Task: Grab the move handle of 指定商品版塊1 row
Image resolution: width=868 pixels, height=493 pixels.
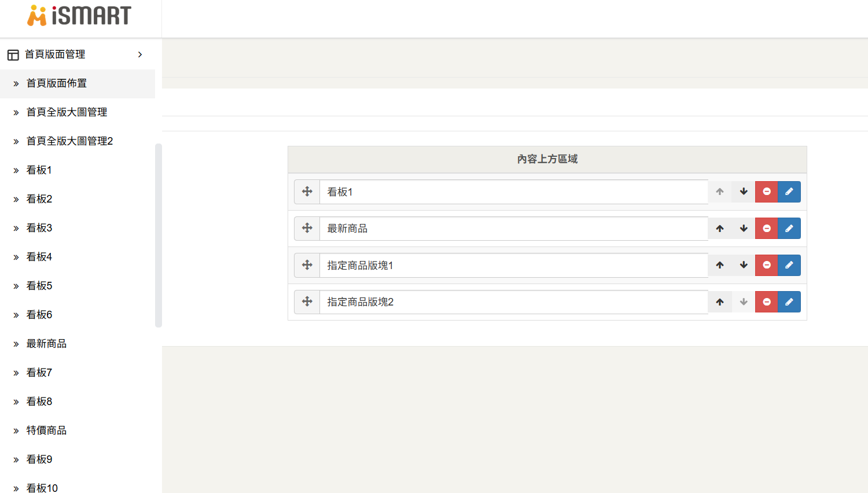Action: pyautogui.click(x=307, y=265)
